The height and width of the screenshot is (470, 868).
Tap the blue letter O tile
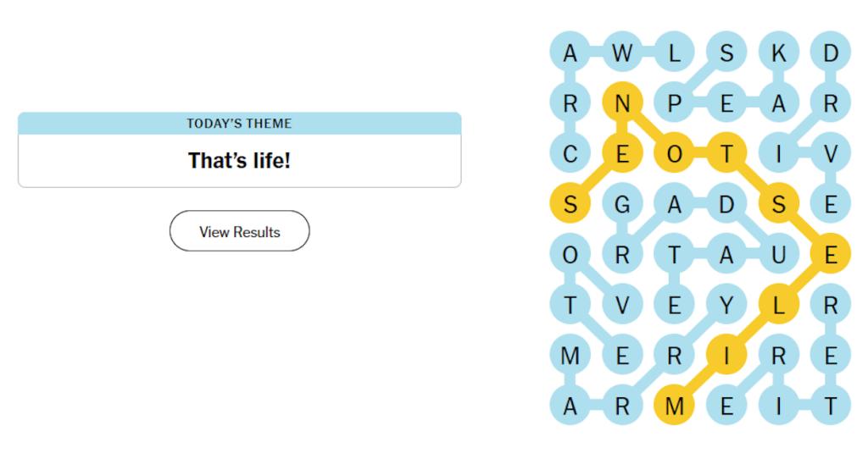click(x=570, y=254)
